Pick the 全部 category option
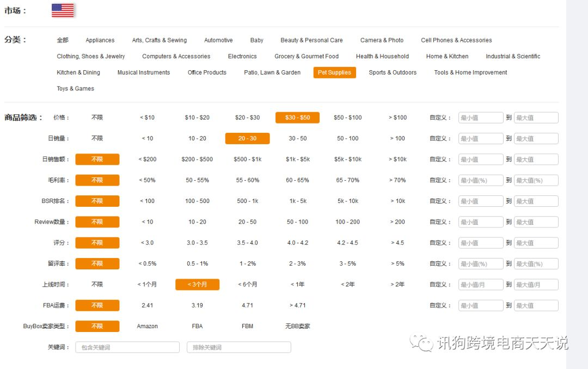The width and height of the screenshot is (588, 369). 63,40
